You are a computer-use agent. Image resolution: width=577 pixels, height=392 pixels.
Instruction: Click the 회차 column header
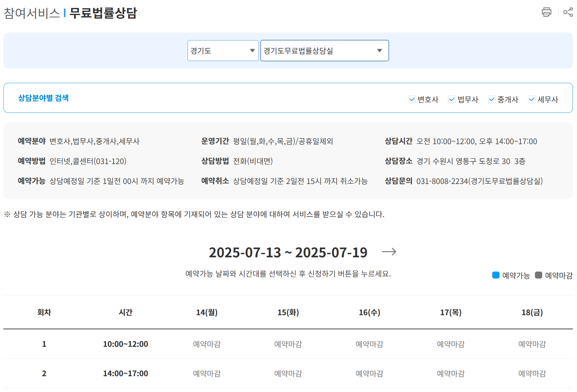[x=44, y=312]
